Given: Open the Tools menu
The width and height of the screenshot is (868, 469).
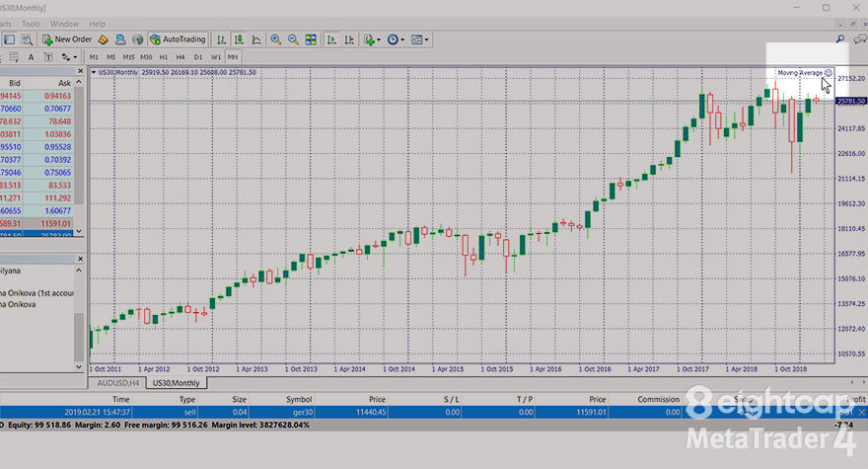Looking at the screenshot, I should pyautogui.click(x=31, y=24).
